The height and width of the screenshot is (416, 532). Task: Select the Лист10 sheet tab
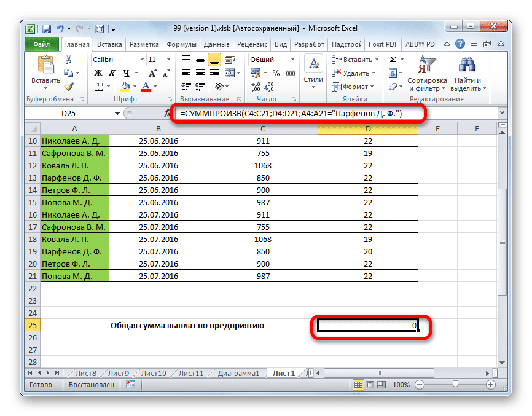pos(154,373)
